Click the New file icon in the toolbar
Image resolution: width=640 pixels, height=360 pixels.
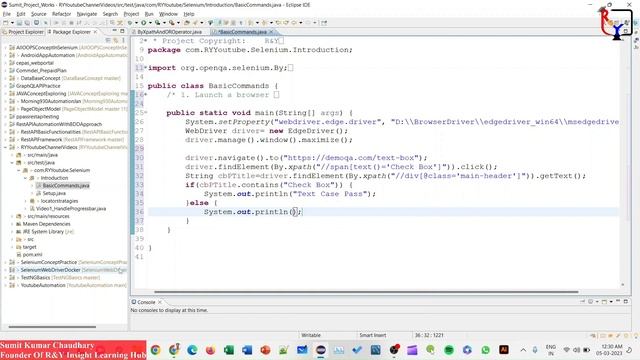6,23
